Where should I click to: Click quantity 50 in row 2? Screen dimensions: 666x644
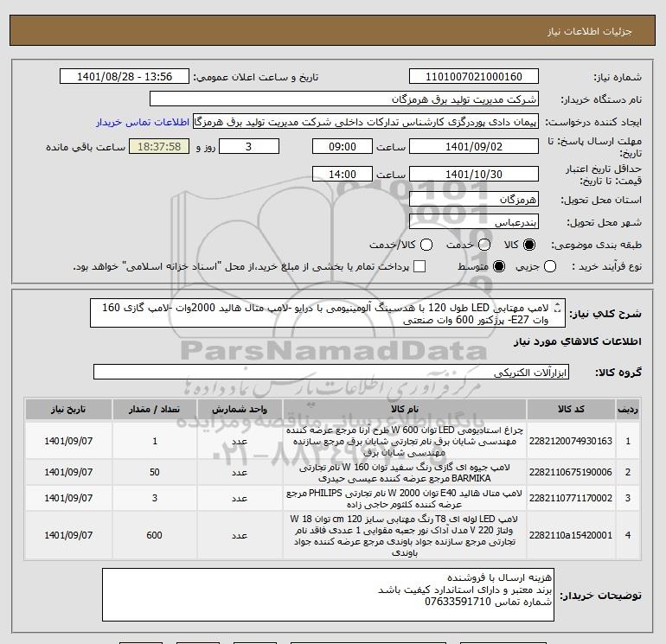155,472
